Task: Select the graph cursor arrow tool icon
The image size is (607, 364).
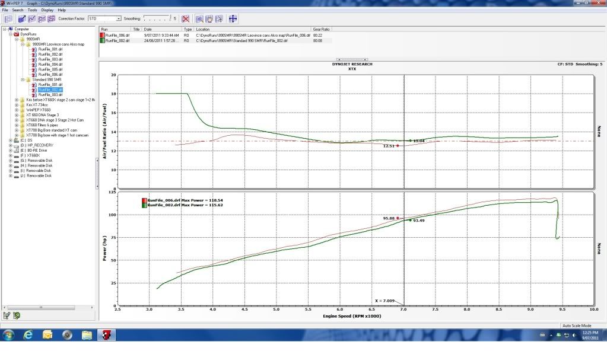Action: (219, 18)
